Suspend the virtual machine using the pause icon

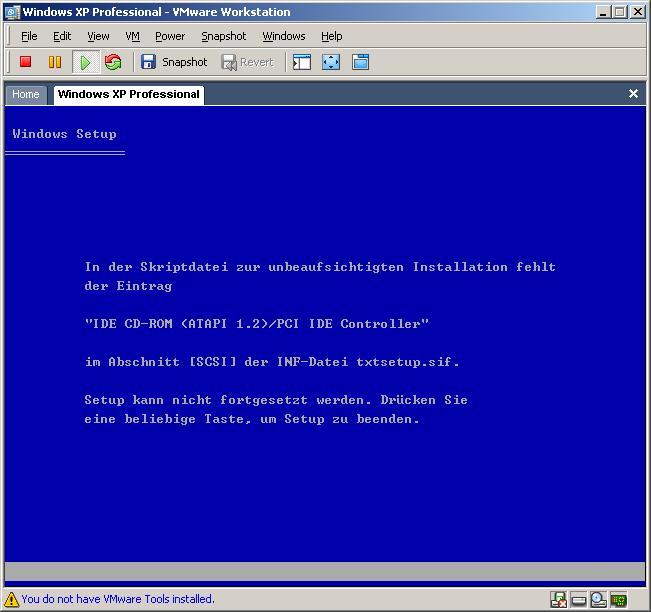pos(55,62)
